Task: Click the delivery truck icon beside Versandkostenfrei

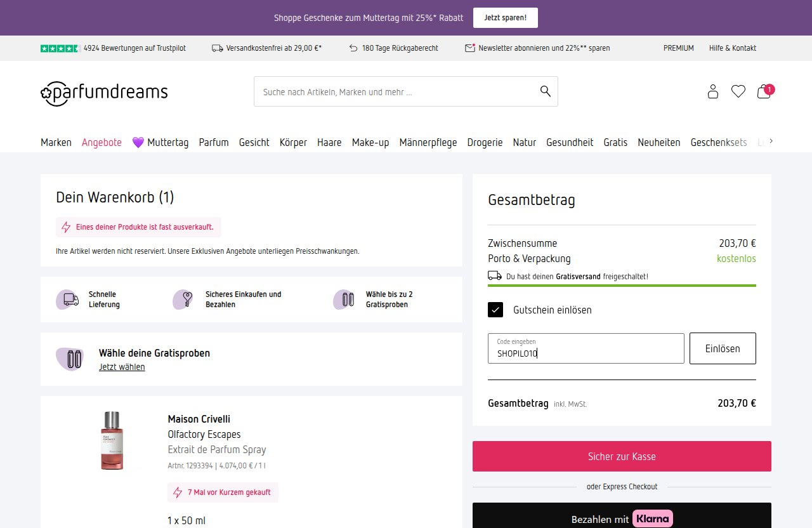Action: 218,48
